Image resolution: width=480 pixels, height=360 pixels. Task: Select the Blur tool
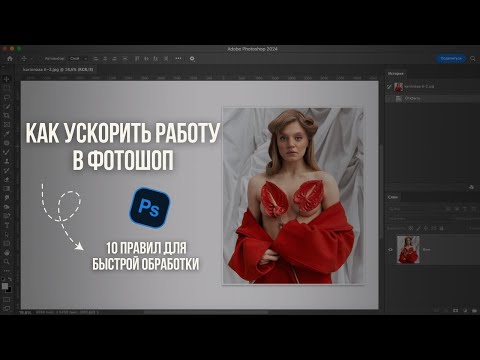pyautogui.click(x=6, y=198)
